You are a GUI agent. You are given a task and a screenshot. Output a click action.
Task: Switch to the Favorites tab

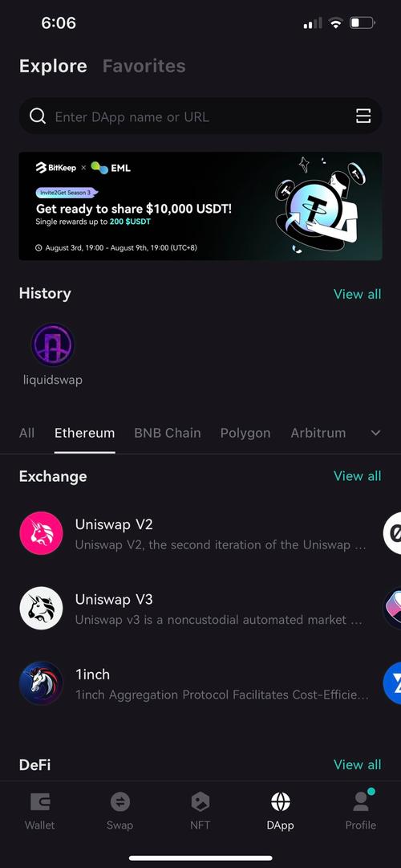(144, 66)
